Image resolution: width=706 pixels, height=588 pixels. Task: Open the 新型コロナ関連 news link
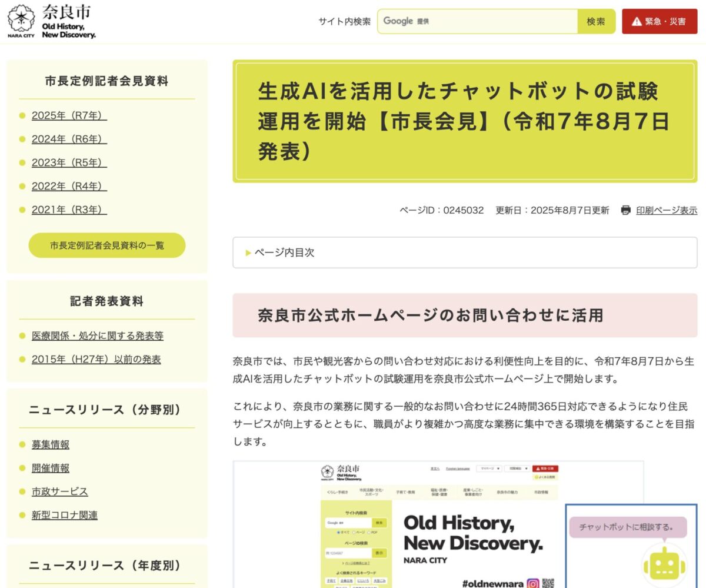pos(65,515)
